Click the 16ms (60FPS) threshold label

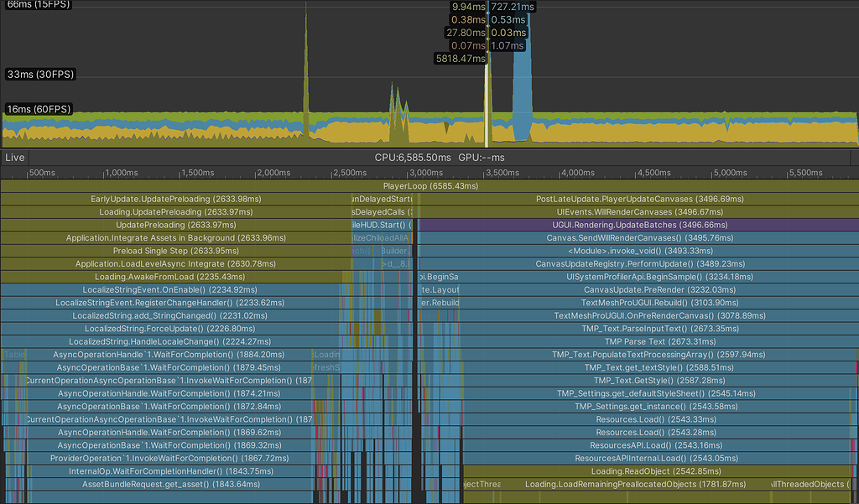pyautogui.click(x=40, y=109)
